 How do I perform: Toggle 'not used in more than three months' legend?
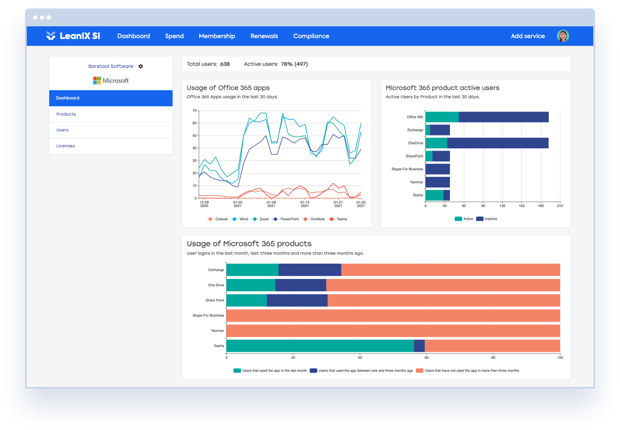pos(468,371)
